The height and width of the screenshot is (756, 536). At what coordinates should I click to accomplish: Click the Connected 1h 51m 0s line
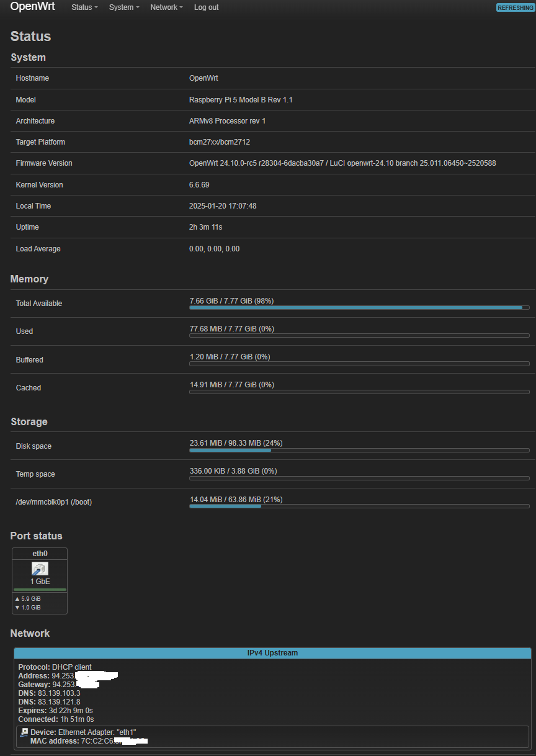click(56, 719)
